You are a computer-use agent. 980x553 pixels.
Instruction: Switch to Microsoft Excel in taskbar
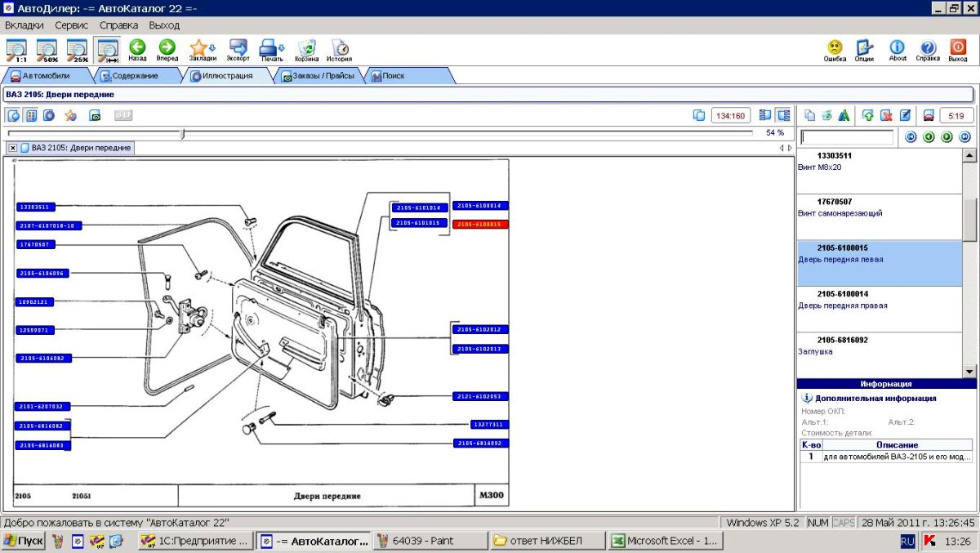tap(665, 541)
